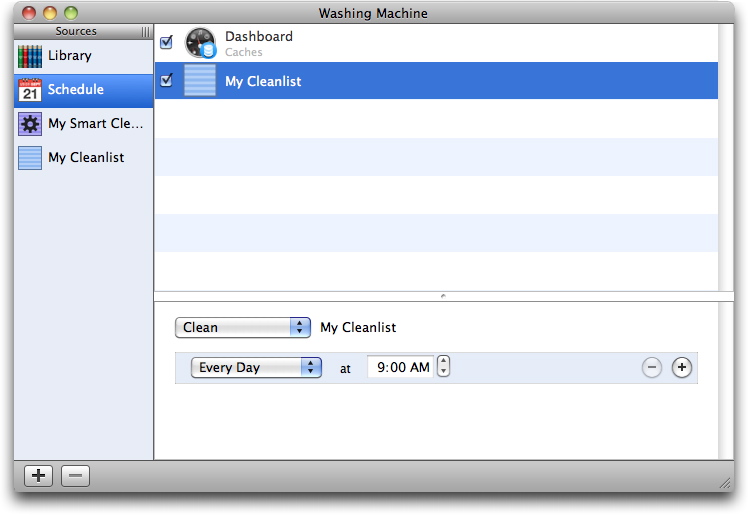This screenshot has width=748, height=515.
Task: Click the time stepper arrows
Action: point(444,366)
